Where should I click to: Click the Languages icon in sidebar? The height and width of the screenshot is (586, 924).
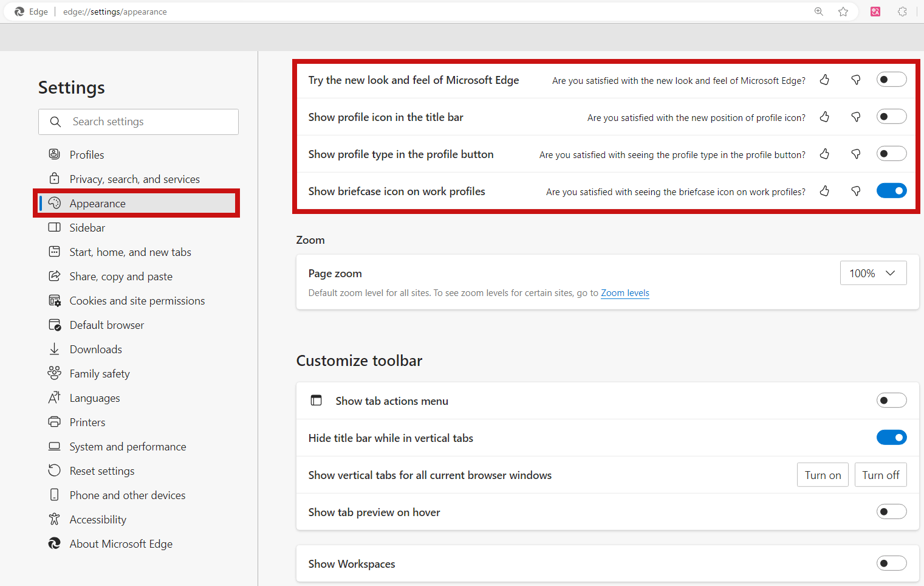tap(54, 397)
